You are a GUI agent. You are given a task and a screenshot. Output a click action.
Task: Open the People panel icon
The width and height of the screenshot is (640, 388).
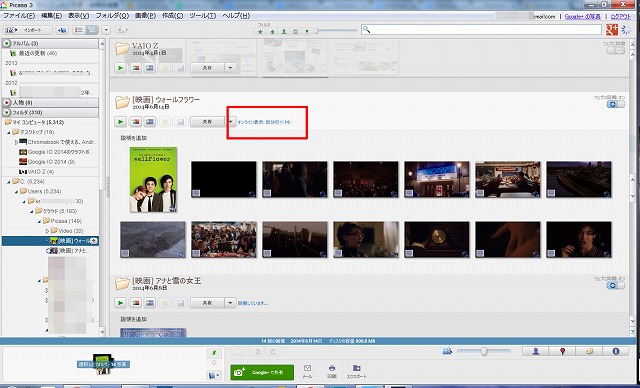(x=536, y=351)
